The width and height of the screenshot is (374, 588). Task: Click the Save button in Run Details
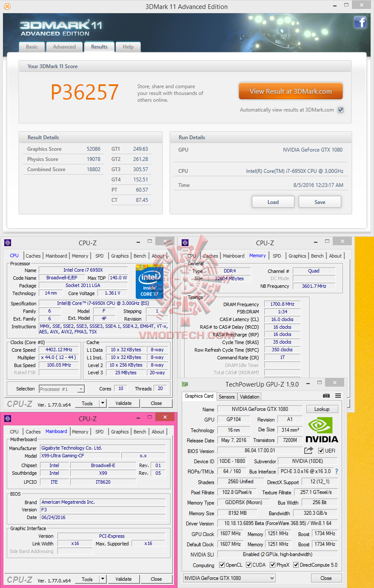pyautogui.click(x=320, y=202)
